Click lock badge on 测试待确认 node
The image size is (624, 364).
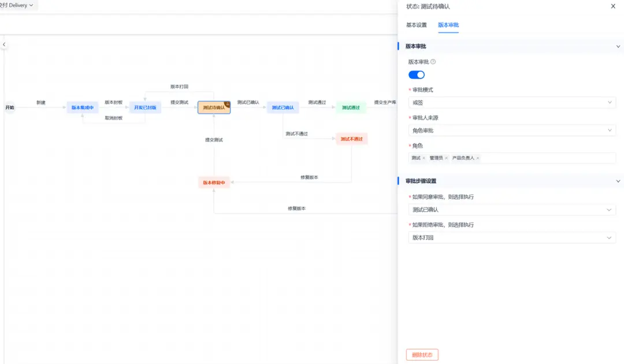(x=227, y=104)
